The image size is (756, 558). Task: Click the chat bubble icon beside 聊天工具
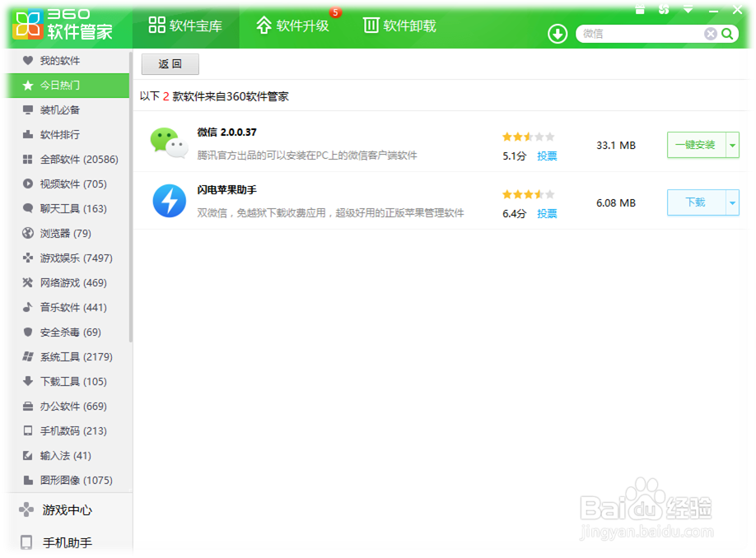[28, 208]
